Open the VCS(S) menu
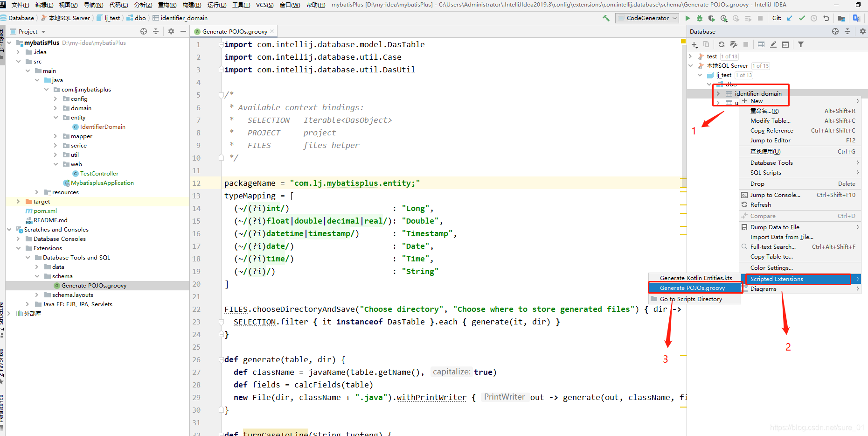The image size is (868, 436). click(x=264, y=5)
